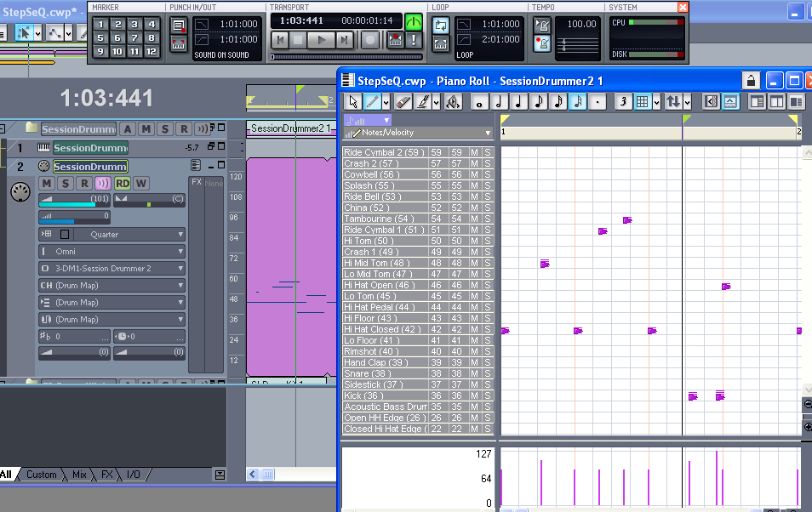Rewind to start using Transport button
The image size is (812, 512).
279,39
